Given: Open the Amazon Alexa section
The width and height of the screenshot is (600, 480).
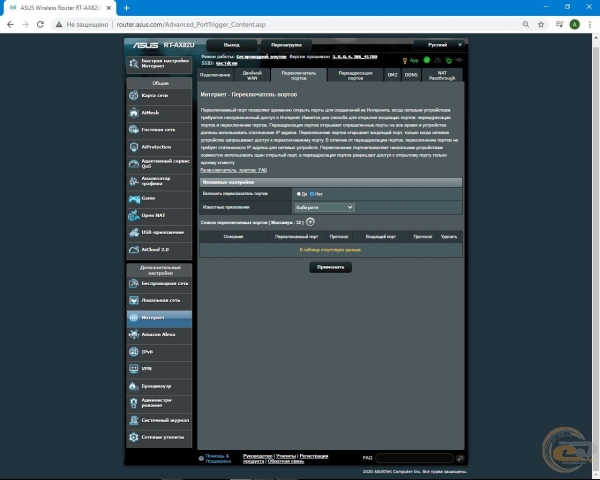Looking at the screenshot, I should pyautogui.click(x=159, y=335).
